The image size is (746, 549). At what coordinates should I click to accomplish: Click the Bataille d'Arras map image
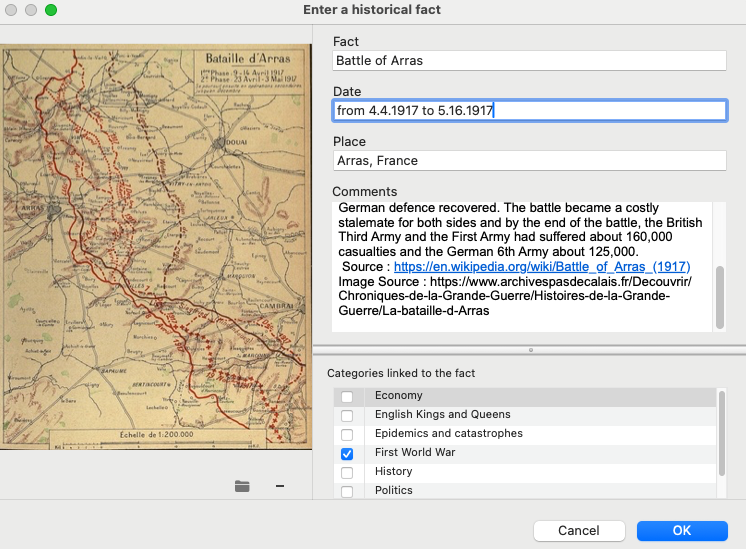coord(156,246)
